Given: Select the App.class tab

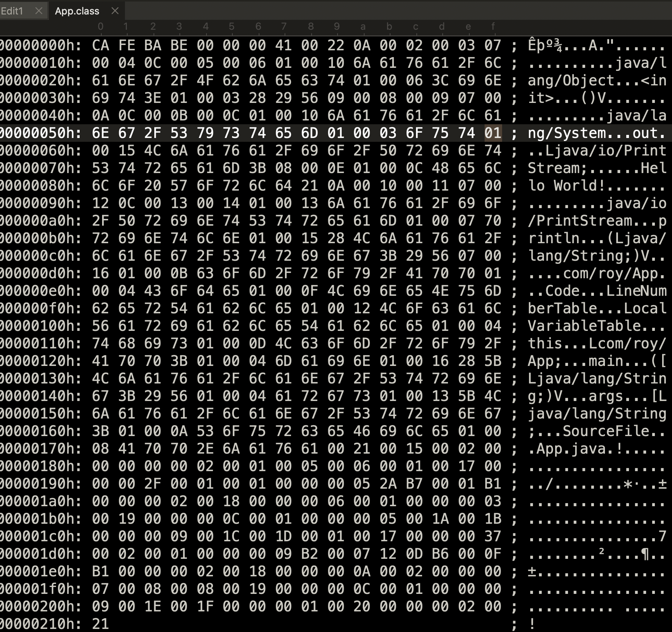Looking at the screenshot, I should (77, 11).
